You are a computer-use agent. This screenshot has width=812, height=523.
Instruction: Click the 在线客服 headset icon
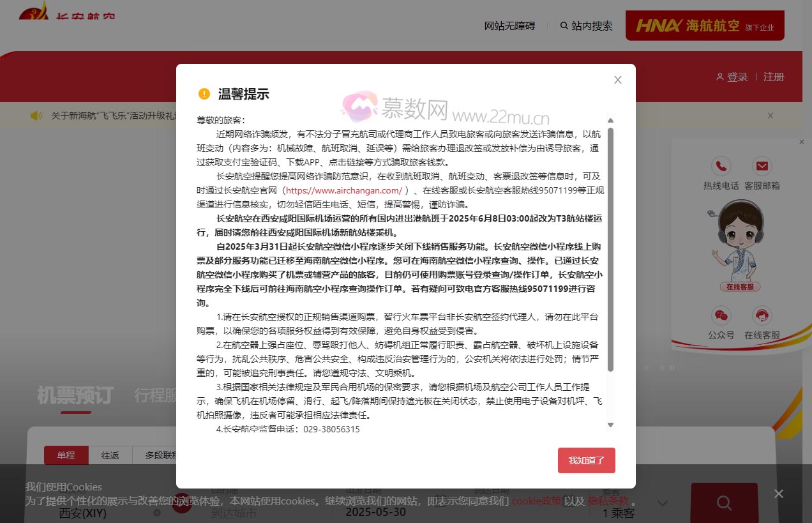pyautogui.click(x=762, y=315)
